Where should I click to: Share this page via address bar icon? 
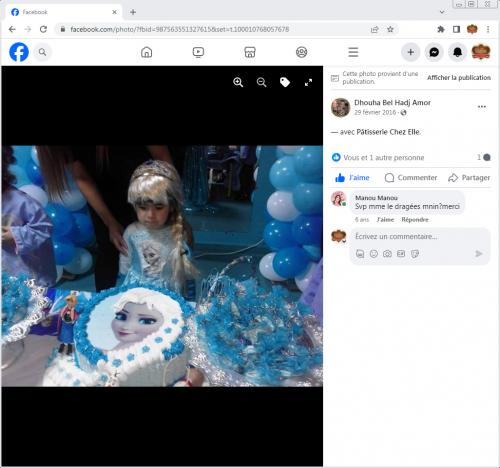(374, 30)
